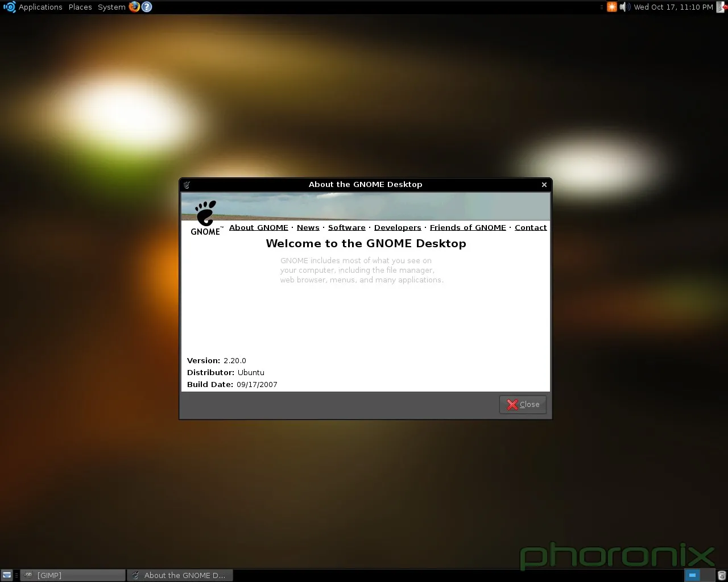The image size is (728, 582).
Task: Open the News link
Action: [x=308, y=227]
